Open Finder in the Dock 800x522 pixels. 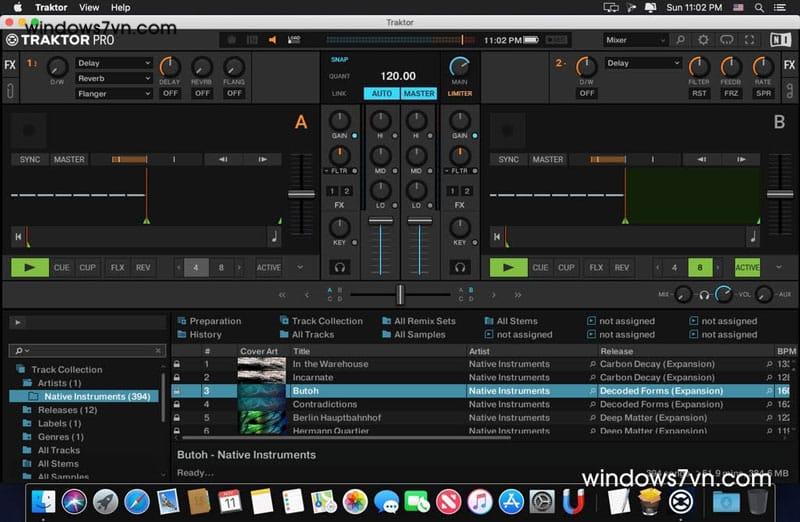pos(43,502)
